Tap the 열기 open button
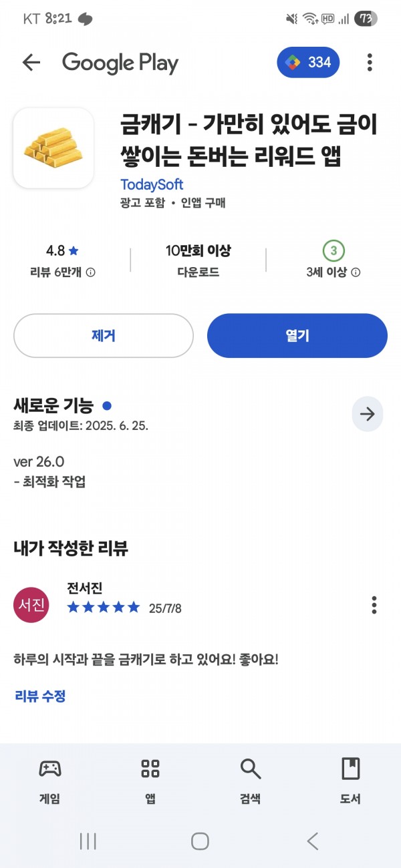401x868 pixels. [x=297, y=336]
